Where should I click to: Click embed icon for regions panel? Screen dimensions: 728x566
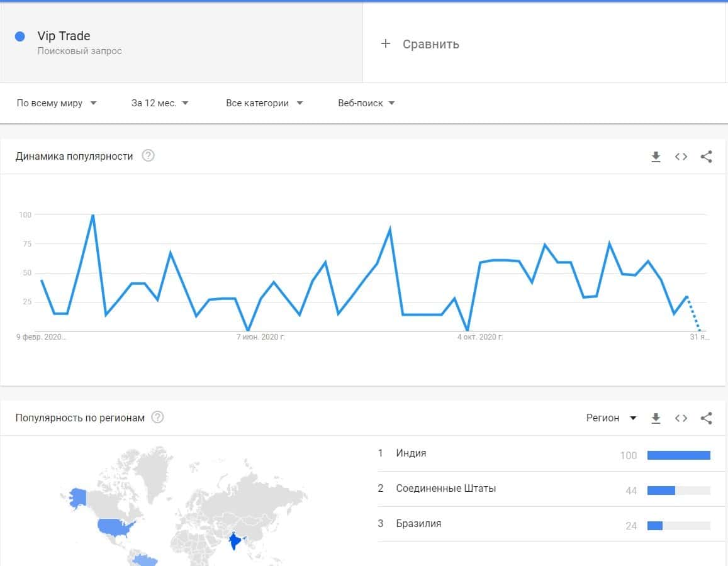[x=681, y=418]
